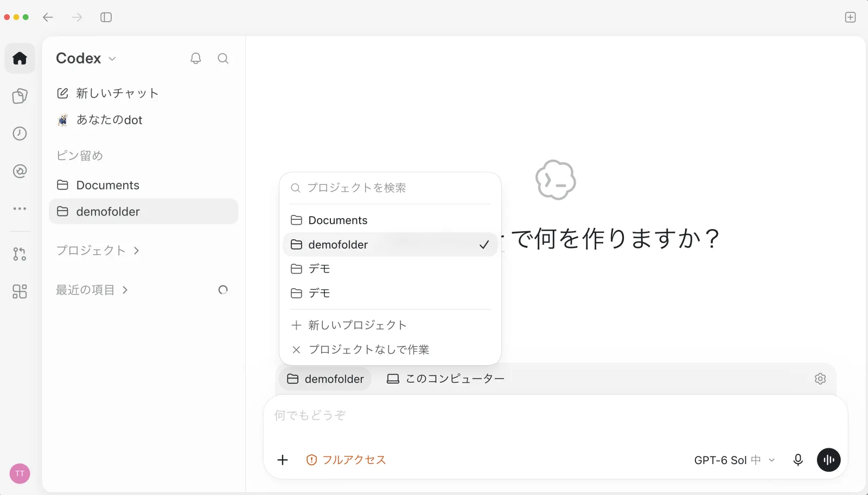Toggle the sidebar panel icon in title bar
The image size is (868, 495).
(x=106, y=17)
